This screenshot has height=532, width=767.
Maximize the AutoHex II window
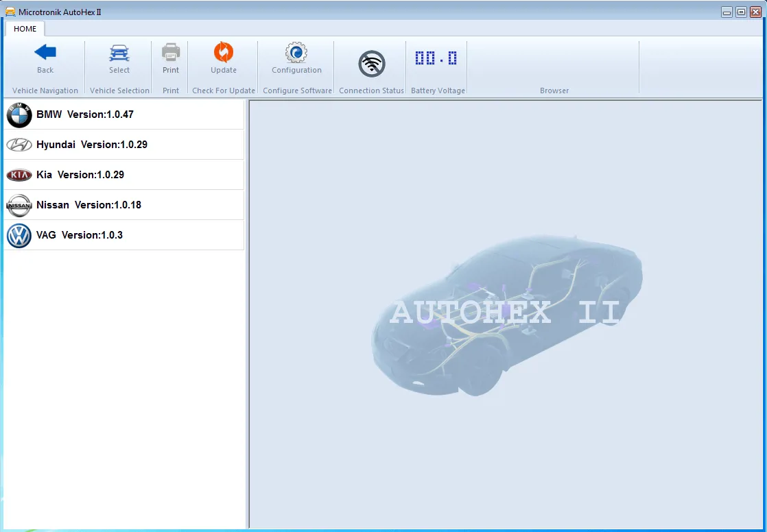click(x=741, y=12)
